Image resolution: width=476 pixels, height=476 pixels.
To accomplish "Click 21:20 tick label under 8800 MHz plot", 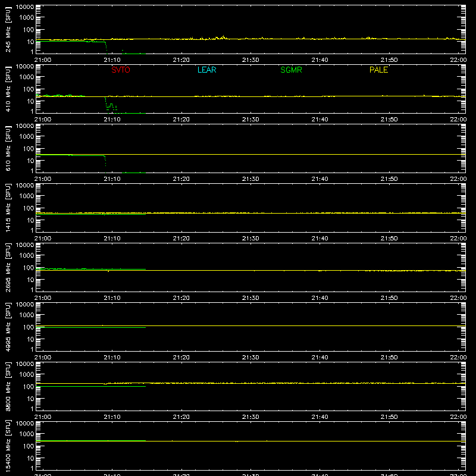I will 181,417.
